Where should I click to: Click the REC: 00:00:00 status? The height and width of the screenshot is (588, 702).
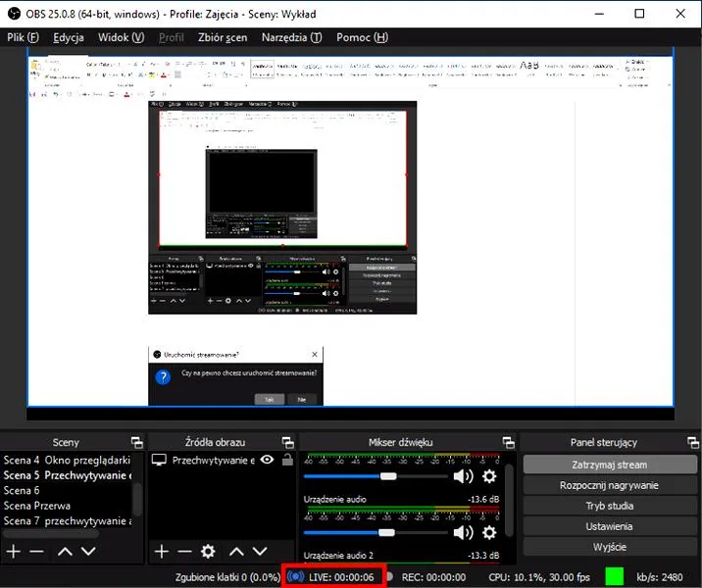pos(433,577)
